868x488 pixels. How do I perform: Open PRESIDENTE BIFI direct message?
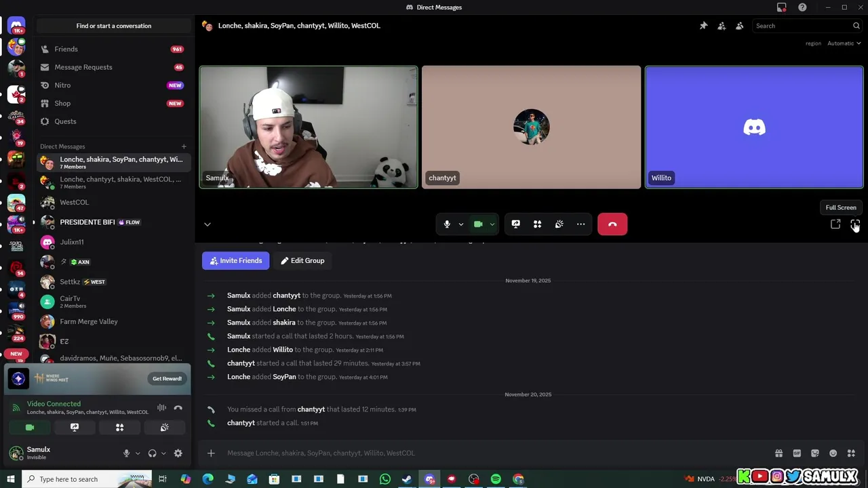click(x=113, y=222)
